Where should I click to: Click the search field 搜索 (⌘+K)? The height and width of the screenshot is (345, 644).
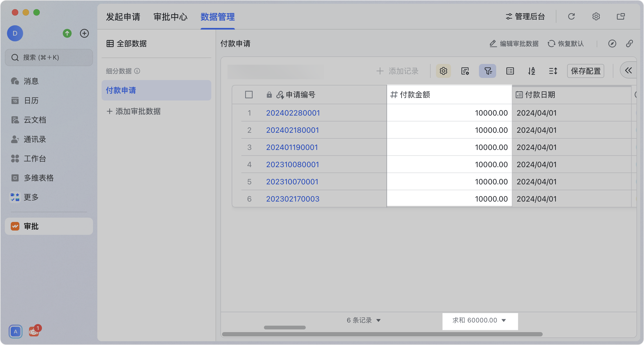click(x=49, y=57)
